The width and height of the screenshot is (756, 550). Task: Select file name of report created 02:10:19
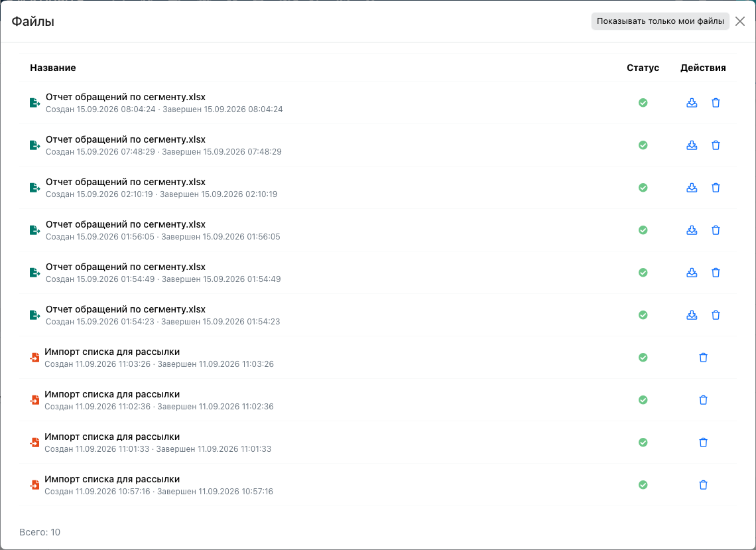(125, 182)
